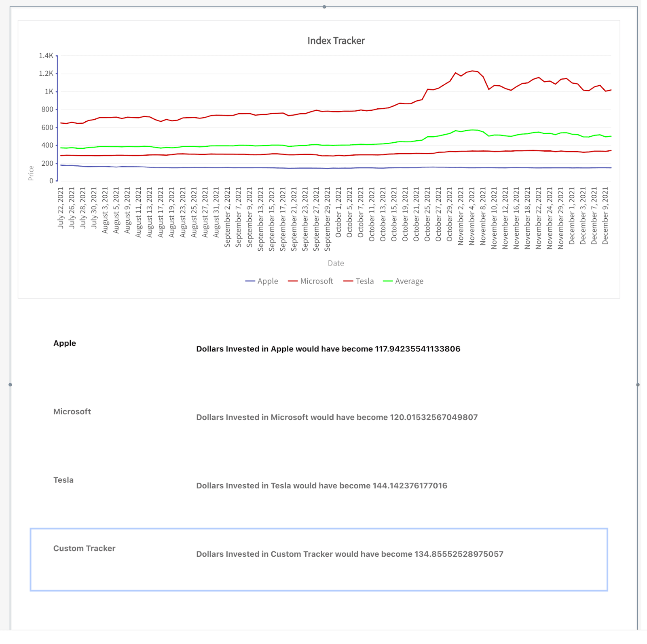Click the 1.4K y-axis tick label
647x644 pixels.
46,56
